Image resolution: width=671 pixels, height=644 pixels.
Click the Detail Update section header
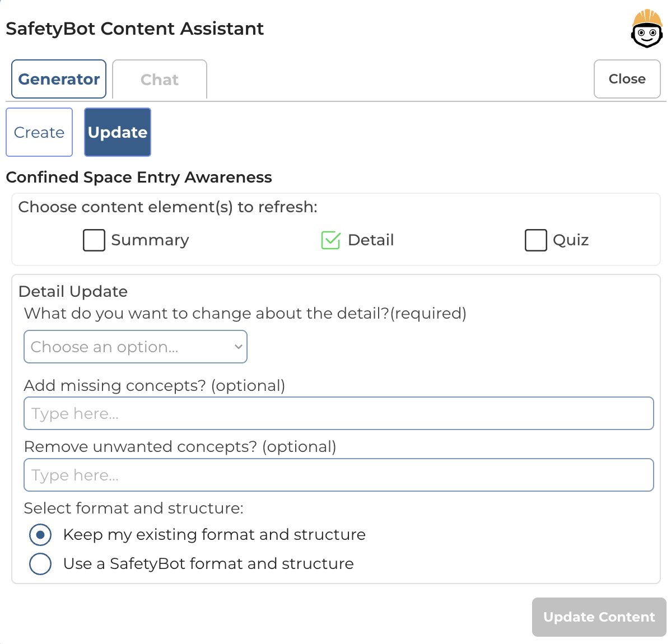pyautogui.click(x=73, y=291)
